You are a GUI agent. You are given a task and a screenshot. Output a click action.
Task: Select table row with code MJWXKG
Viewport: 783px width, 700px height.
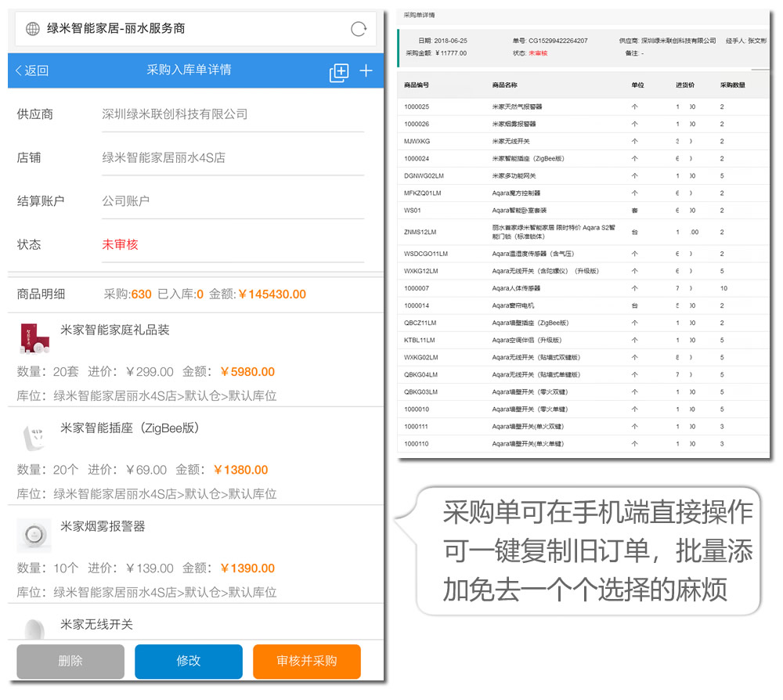click(583, 141)
